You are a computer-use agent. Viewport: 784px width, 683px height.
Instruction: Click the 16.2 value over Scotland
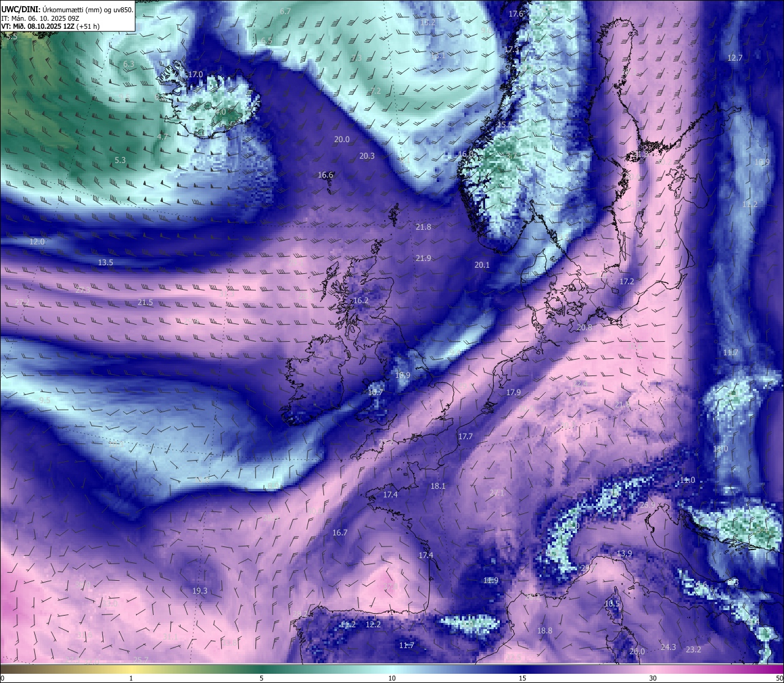[x=361, y=300]
